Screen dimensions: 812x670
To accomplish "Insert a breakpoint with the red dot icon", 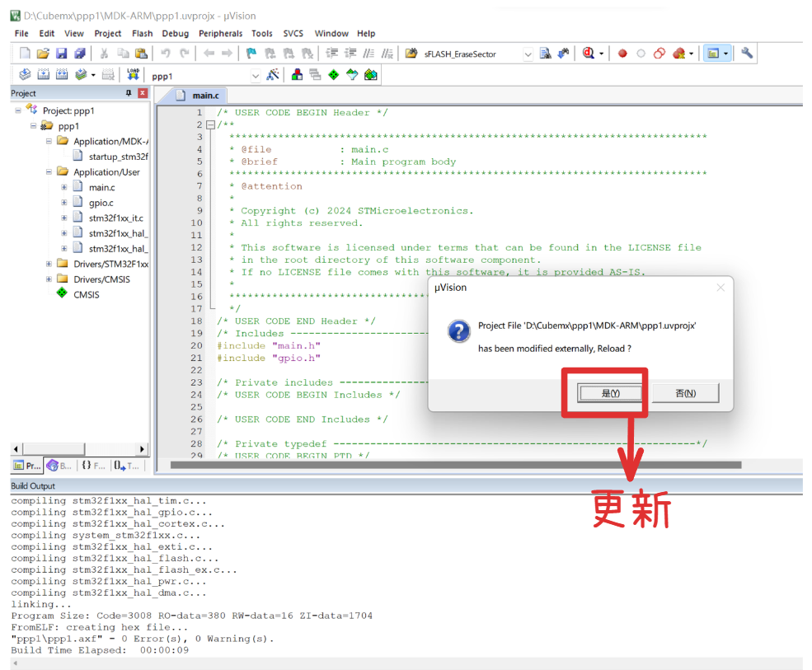I will pyautogui.click(x=622, y=54).
